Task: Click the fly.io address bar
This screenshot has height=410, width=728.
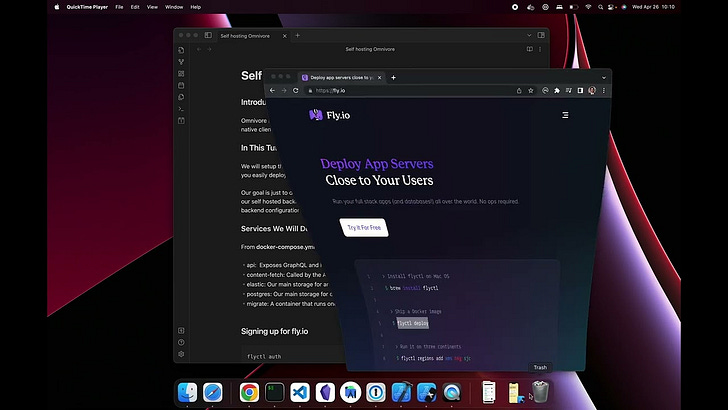Action: pos(420,91)
